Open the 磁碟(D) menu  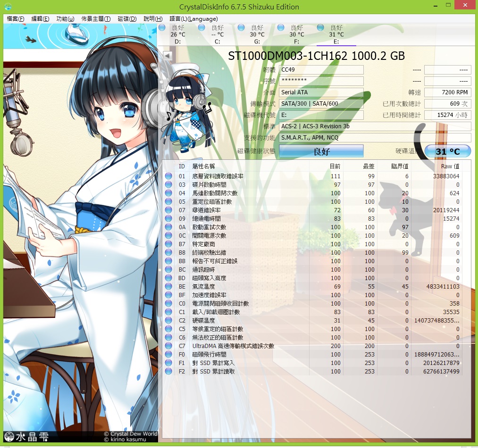pyautogui.click(x=127, y=18)
